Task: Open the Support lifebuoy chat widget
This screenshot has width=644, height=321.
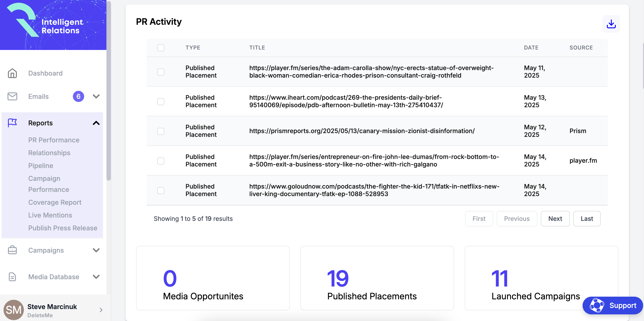Action: [x=613, y=305]
